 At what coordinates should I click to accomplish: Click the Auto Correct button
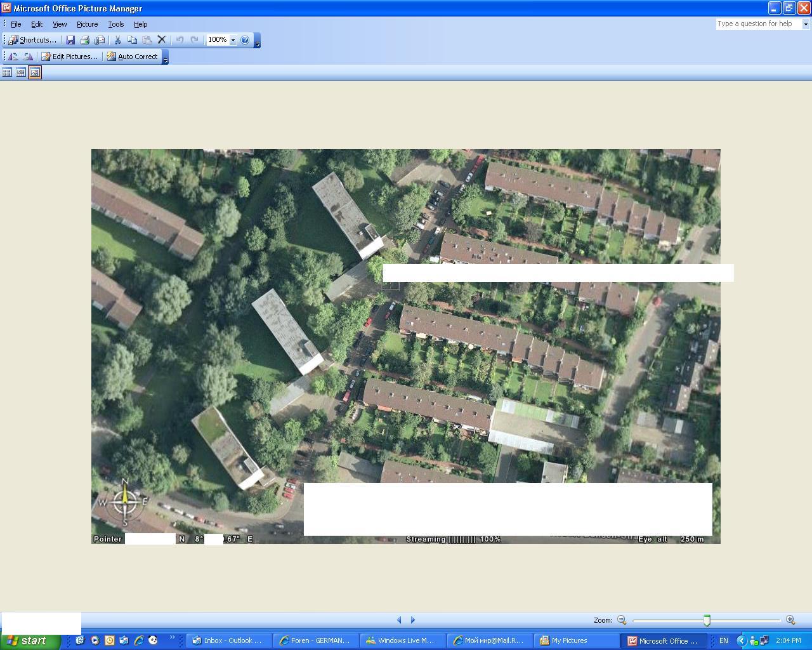click(x=132, y=56)
